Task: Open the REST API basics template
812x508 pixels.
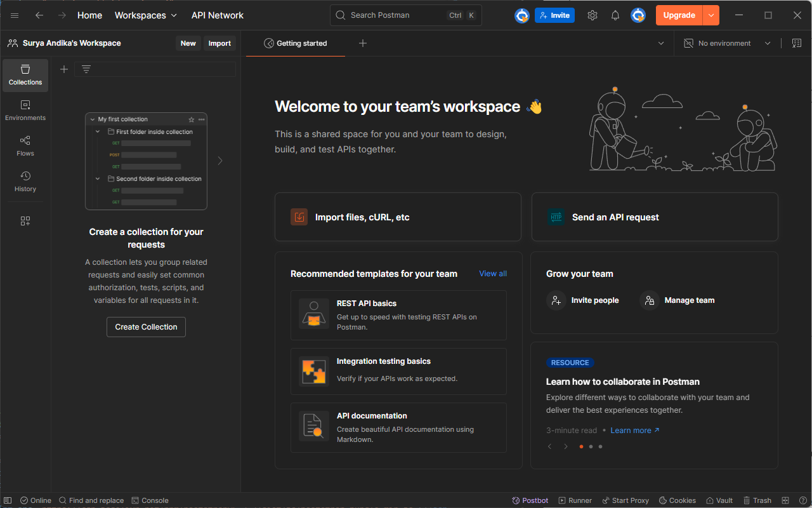Action: click(x=398, y=316)
